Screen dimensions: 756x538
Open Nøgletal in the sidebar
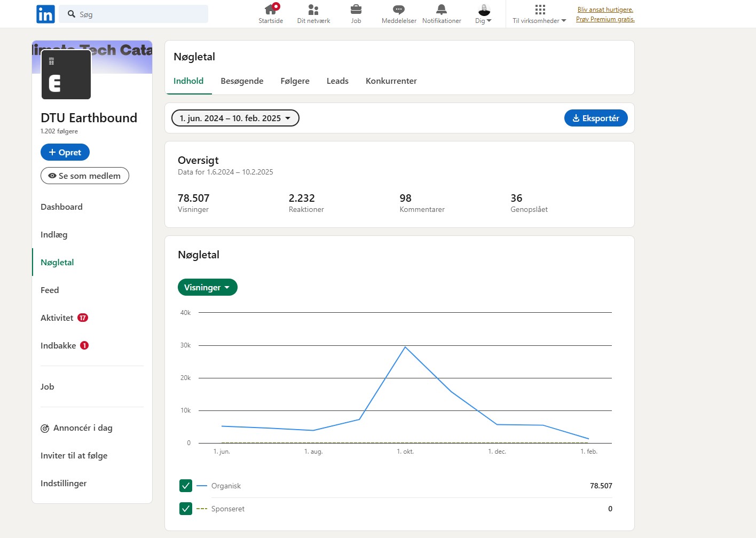pos(57,262)
